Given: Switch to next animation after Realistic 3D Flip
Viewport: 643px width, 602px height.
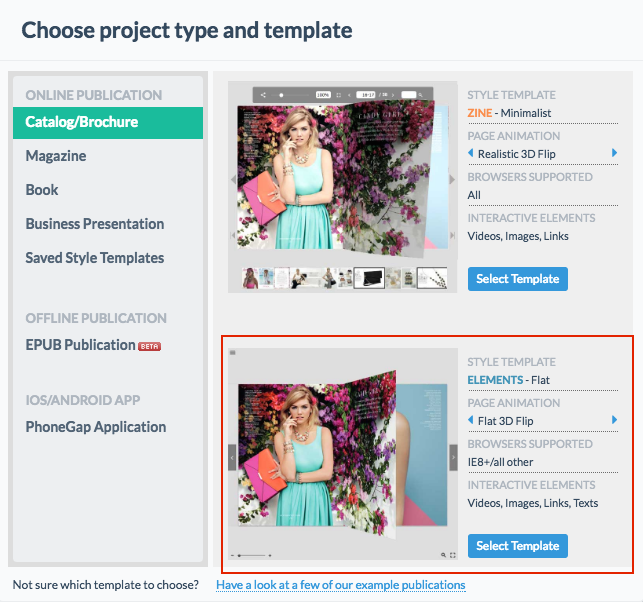Looking at the screenshot, I should pyautogui.click(x=614, y=153).
